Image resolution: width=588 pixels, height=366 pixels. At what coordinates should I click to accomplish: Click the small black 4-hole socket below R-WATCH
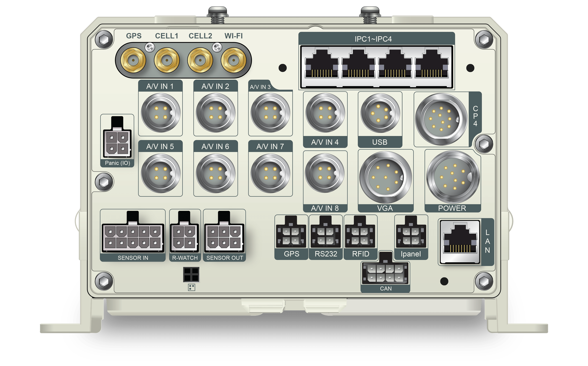191,274
